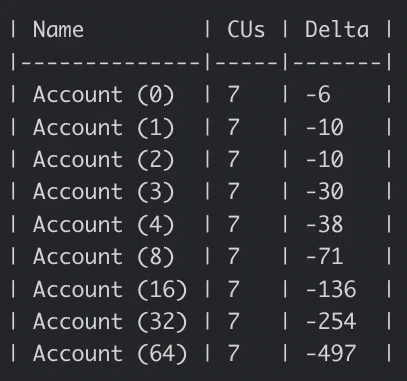The height and width of the screenshot is (381, 407).
Task: Select the Account (1) row name
Action: (x=104, y=127)
